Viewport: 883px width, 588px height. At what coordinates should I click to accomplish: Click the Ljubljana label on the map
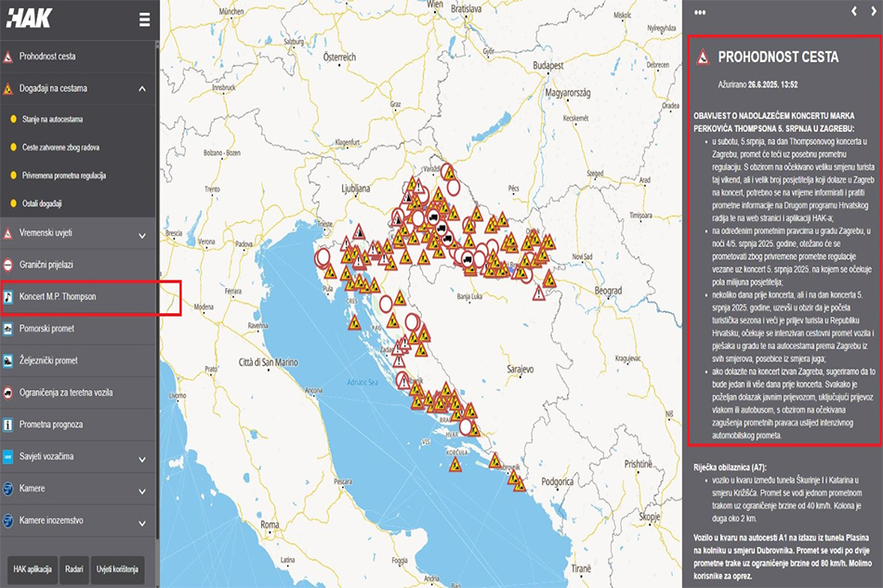[356, 189]
